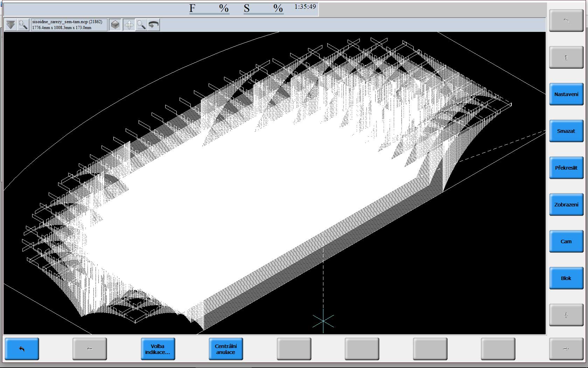Image resolution: width=588 pixels, height=368 pixels.
Task: Click the rotate view curved-arrow icon
Action: coord(154,25)
